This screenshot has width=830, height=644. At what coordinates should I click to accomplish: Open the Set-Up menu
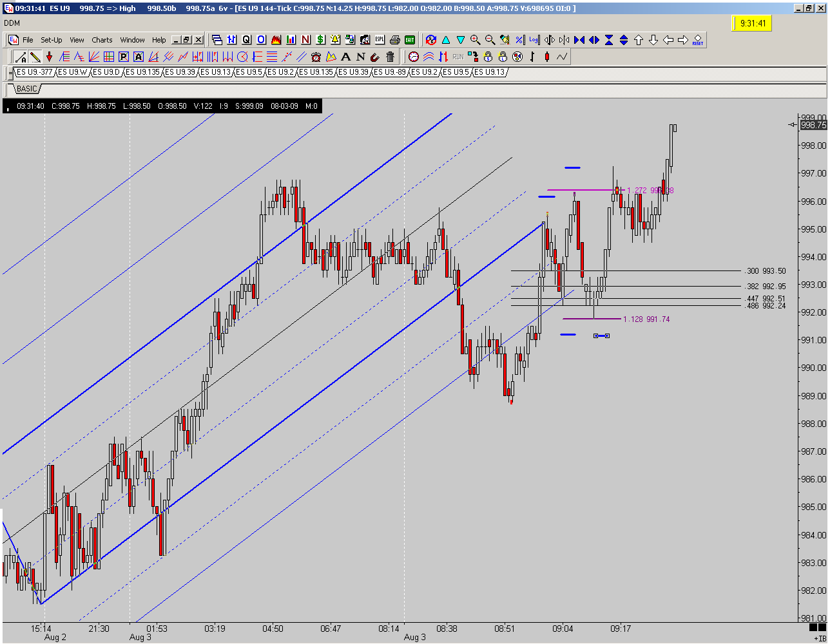pos(52,40)
